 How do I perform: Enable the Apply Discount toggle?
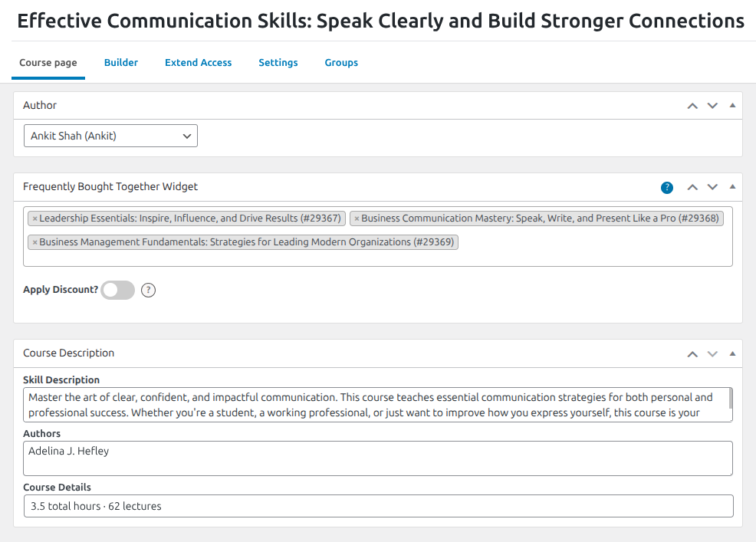(118, 290)
